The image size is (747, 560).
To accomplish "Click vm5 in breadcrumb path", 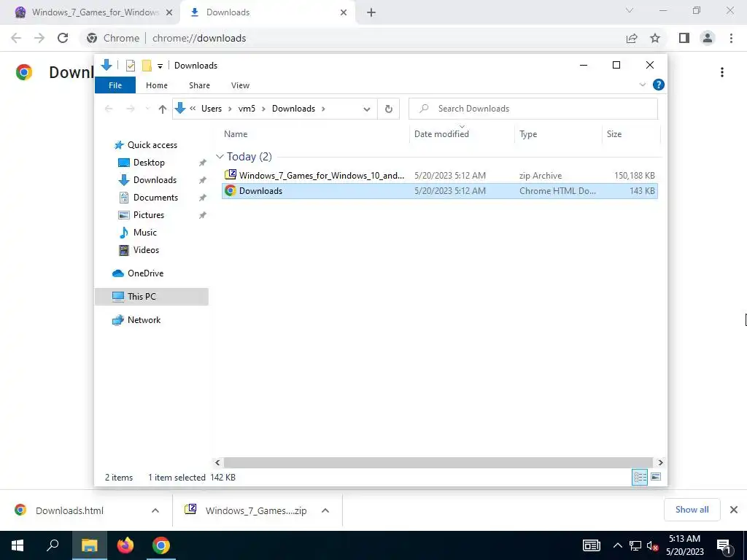I will [247, 109].
